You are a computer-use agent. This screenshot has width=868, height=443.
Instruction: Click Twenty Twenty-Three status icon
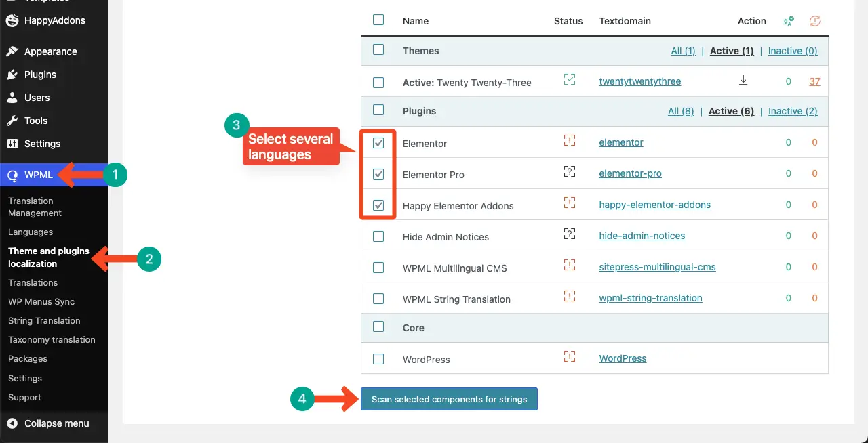point(570,80)
